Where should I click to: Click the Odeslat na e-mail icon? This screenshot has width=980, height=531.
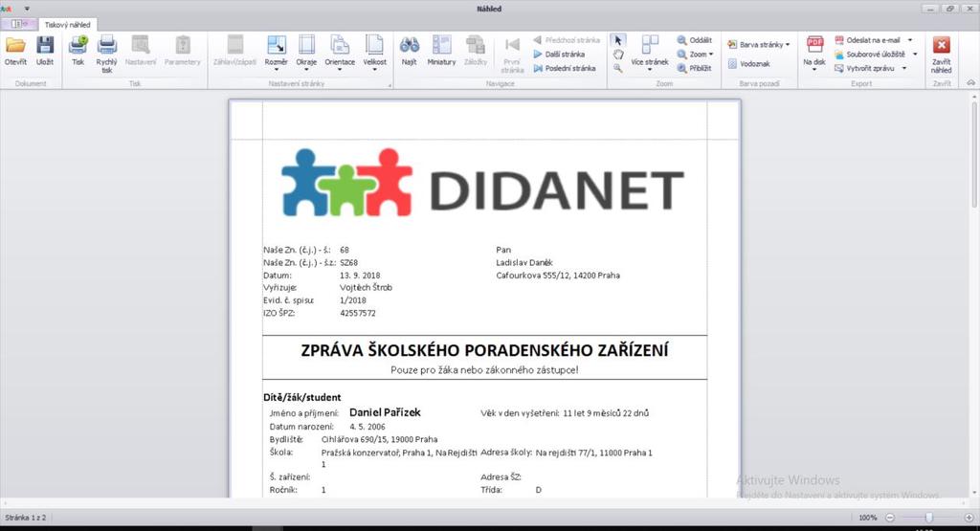click(x=839, y=40)
